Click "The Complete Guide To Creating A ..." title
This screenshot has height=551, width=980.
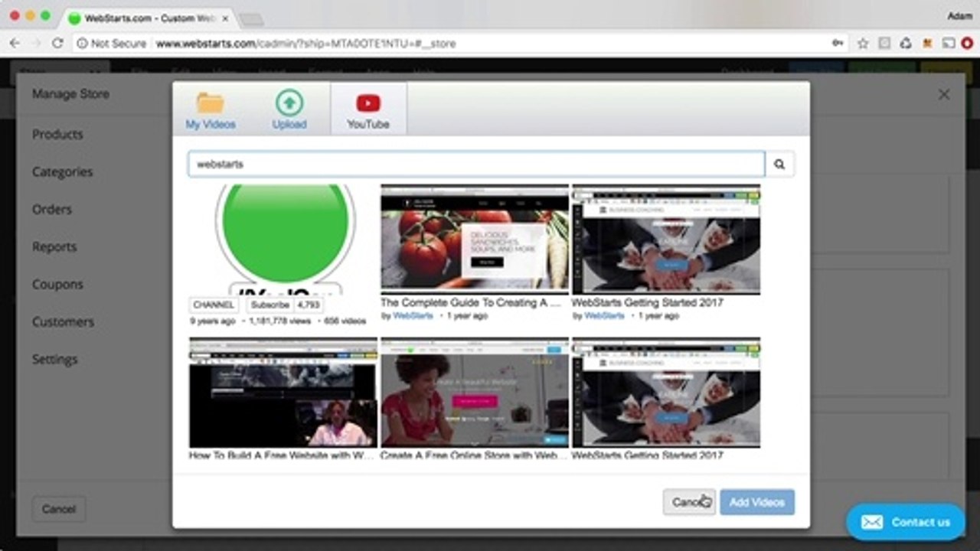pos(471,302)
